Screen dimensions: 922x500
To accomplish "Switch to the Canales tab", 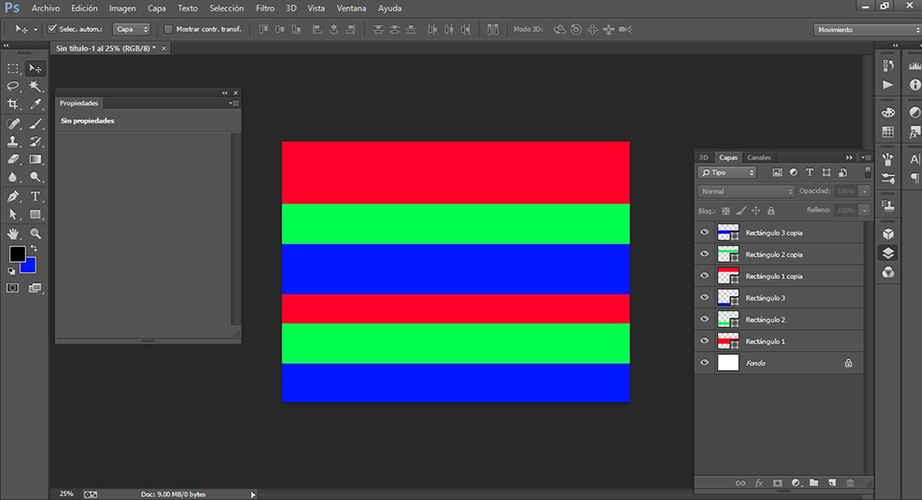I will tap(759, 158).
